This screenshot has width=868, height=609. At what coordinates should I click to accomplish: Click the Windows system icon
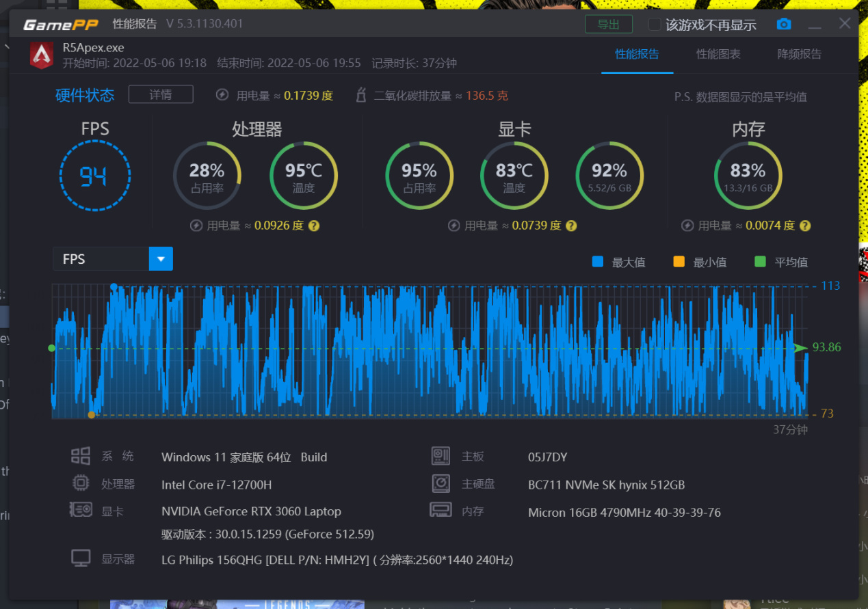point(81,456)
